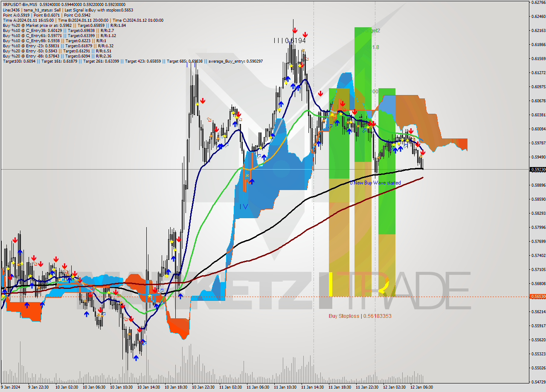
Task: Click price axis value 0.60084
Action: (x=538, y=129)
